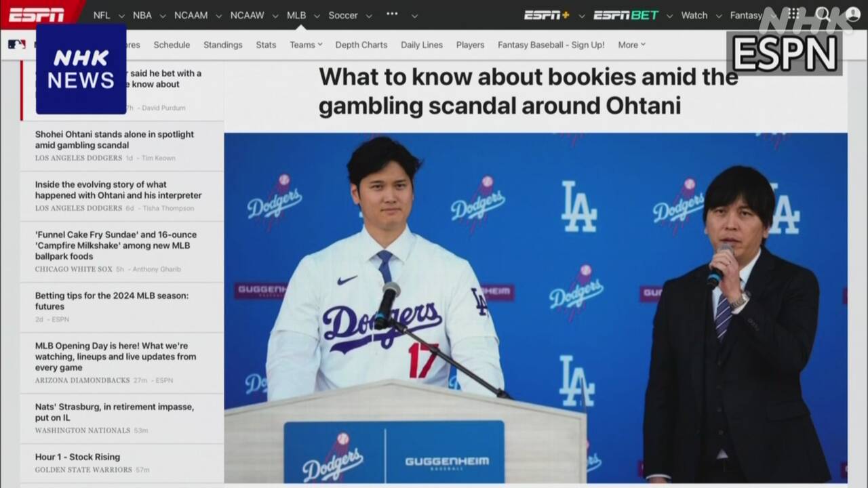868x488 pixels.
Task: Open the 'Hour 1 - Stock Rising' item
Action: click(77, 457)
